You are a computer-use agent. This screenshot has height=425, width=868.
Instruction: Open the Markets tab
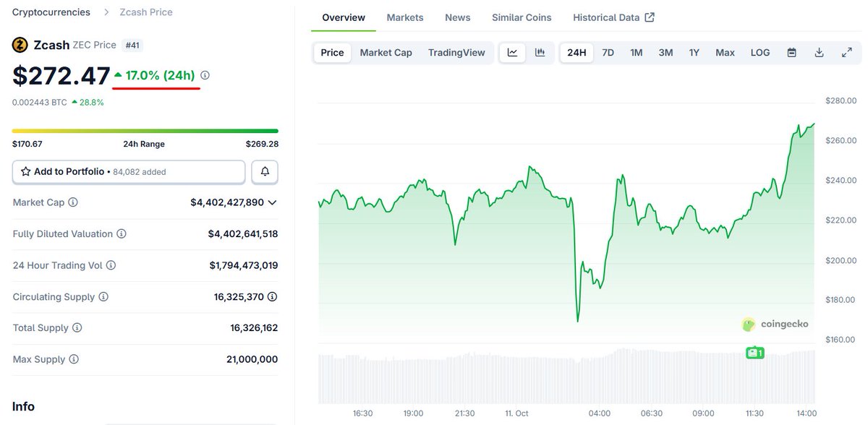pyautogui.click(x=405, y=17)
